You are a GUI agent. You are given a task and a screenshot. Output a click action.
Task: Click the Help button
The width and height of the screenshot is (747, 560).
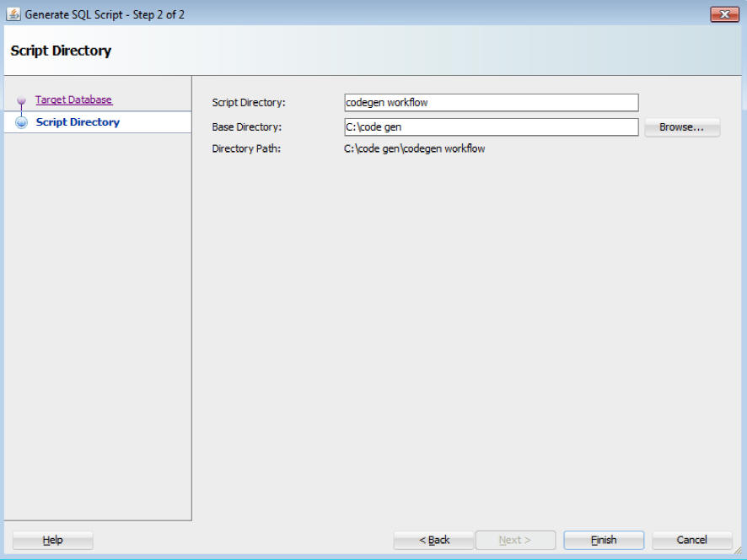point(52,540)
